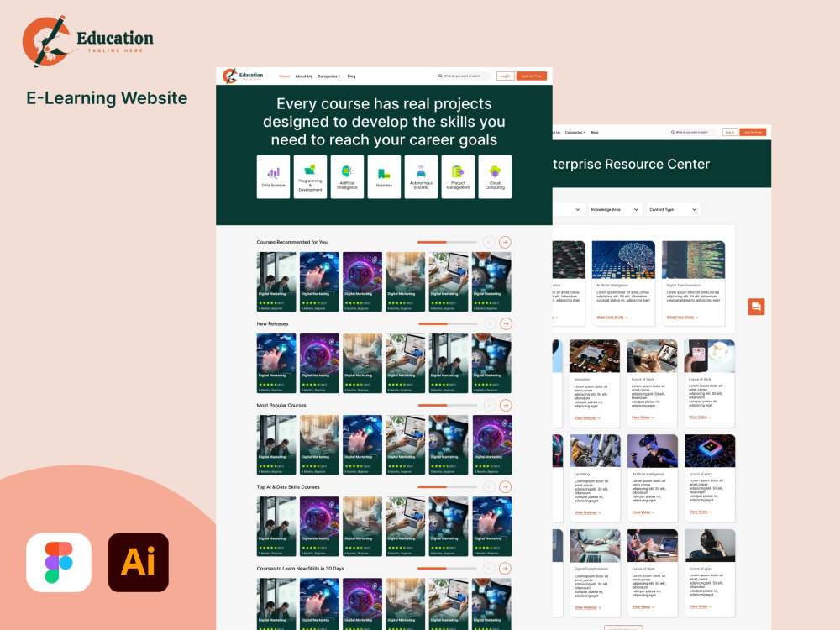The image size is (840, 630).
Task: Click previous arrow for Courses Recommended for You
Action: click(x=489, y=242)
